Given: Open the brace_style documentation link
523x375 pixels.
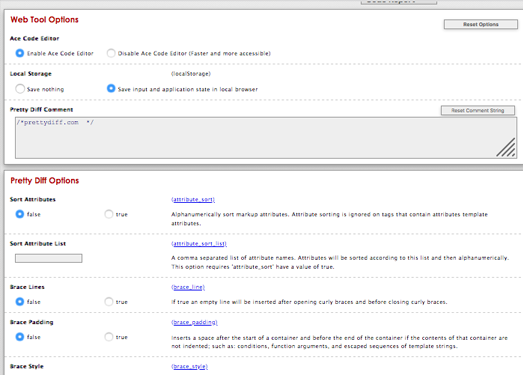Looking at the screenshot, I should 189,366.
